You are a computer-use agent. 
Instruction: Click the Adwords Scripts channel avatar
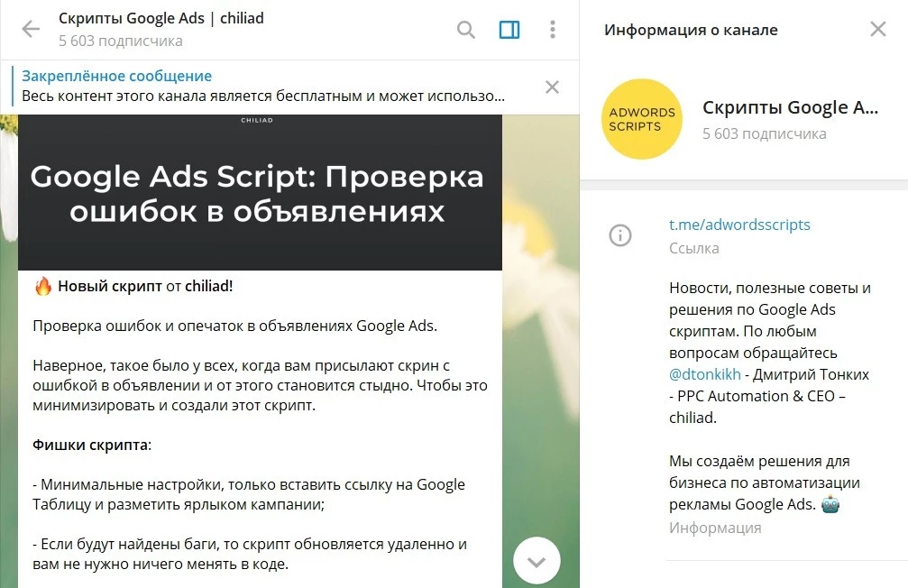(x=642, y=119)
